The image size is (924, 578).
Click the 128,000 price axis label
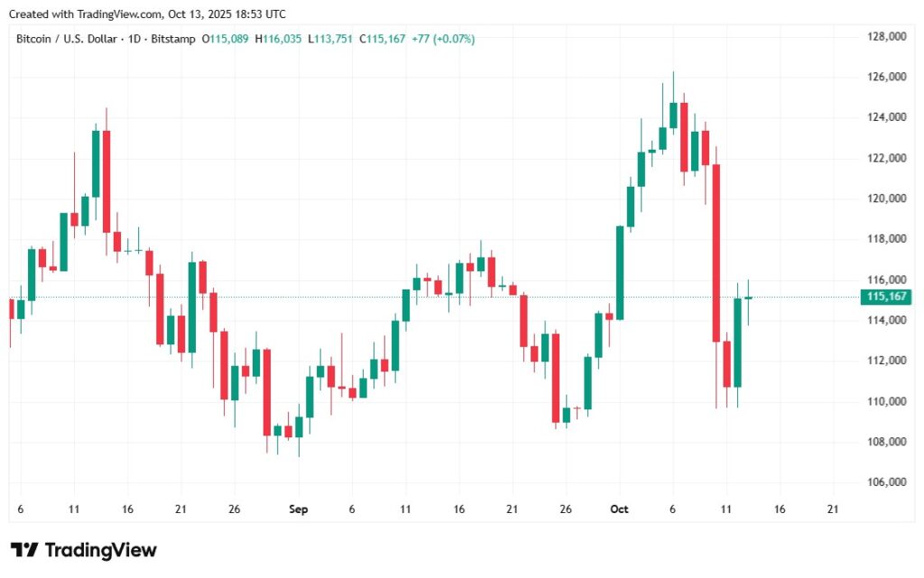(x=884, y=37)
